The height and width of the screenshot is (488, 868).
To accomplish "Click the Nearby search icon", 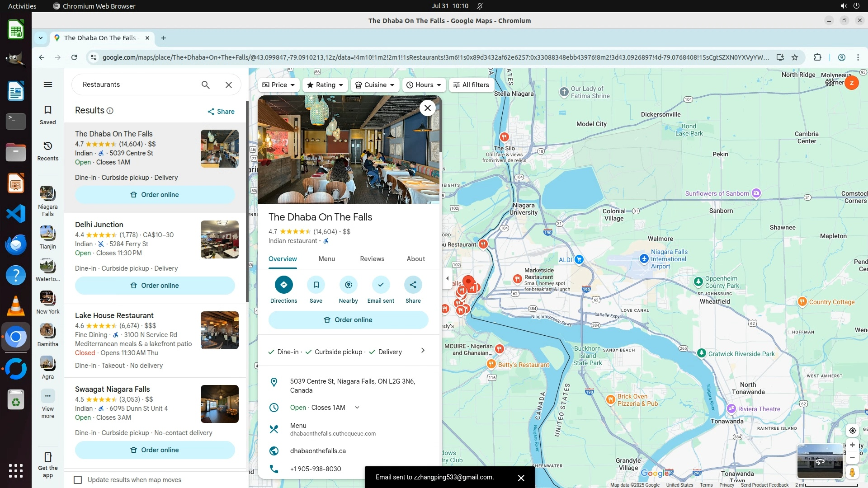I will click(x=348, y=285).
